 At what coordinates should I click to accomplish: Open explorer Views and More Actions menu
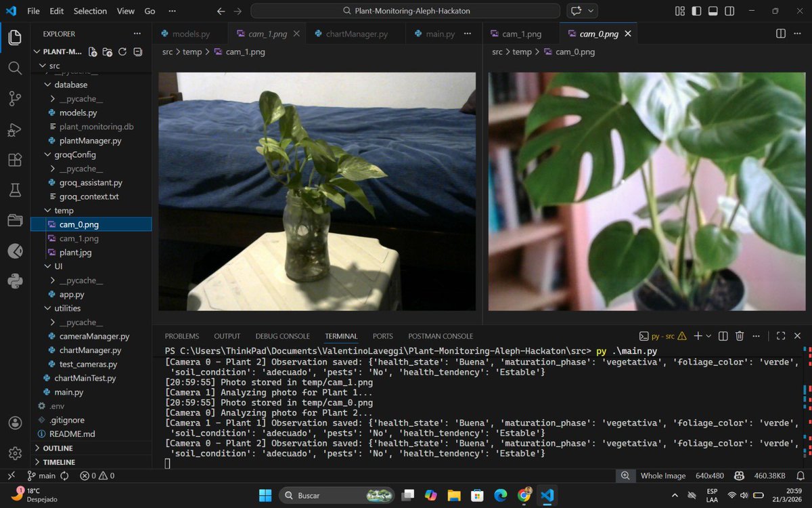coord(137,33)
